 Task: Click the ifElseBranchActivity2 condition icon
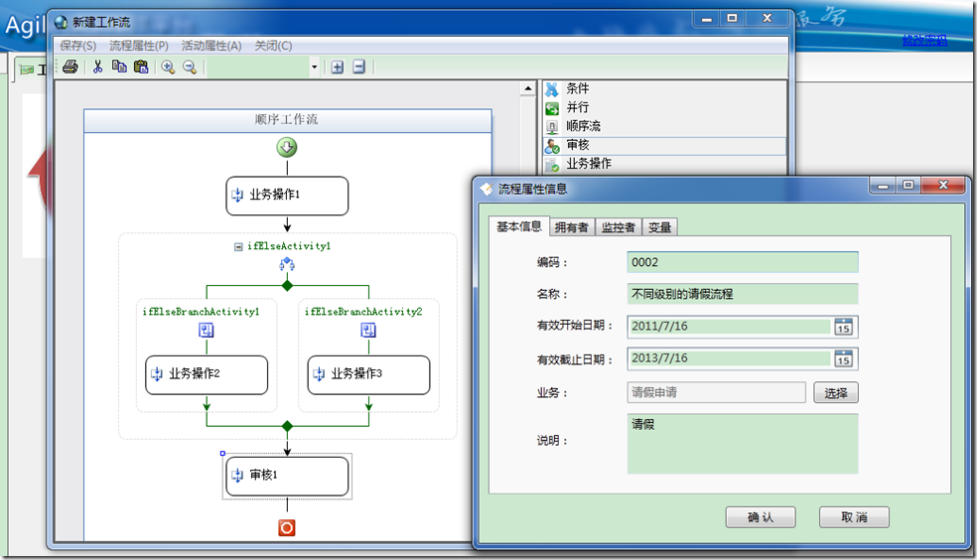pyautogui.click(x=368, y=331)
